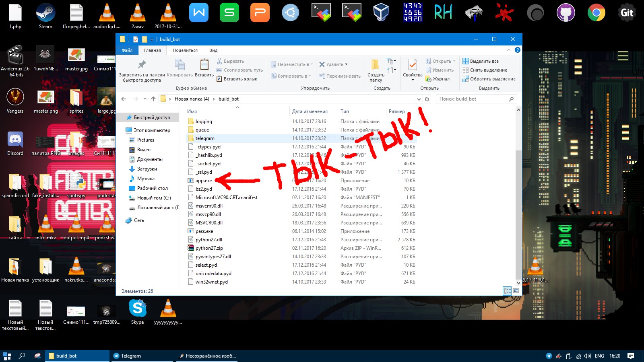Open the Action Center notifications icon
644x362 pixels.
[x=631, y=356]
